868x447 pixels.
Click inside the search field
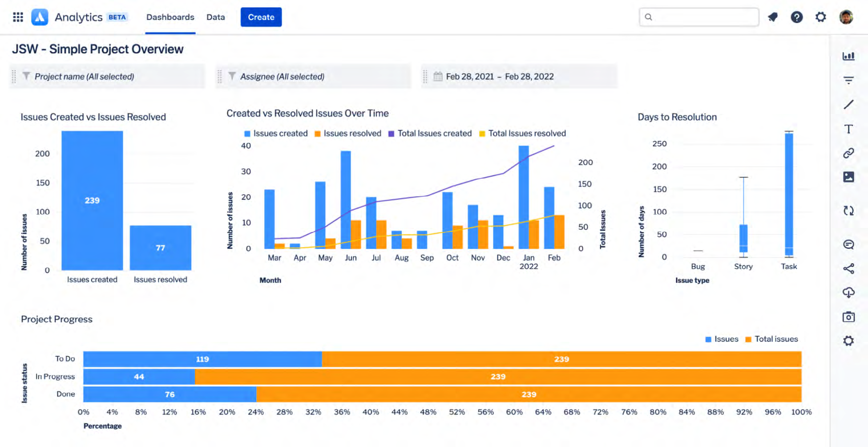pos(698,17)
